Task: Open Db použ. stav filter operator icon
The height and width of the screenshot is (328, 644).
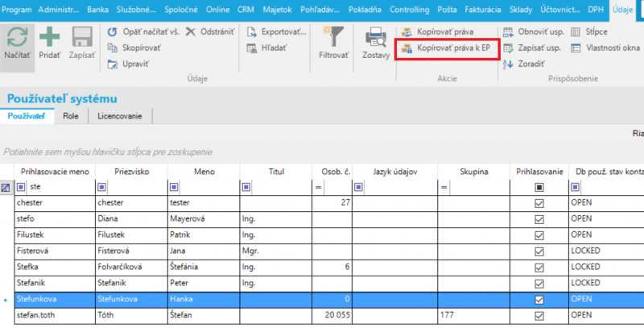Action: pyautogui.click(x=575, y=188)
